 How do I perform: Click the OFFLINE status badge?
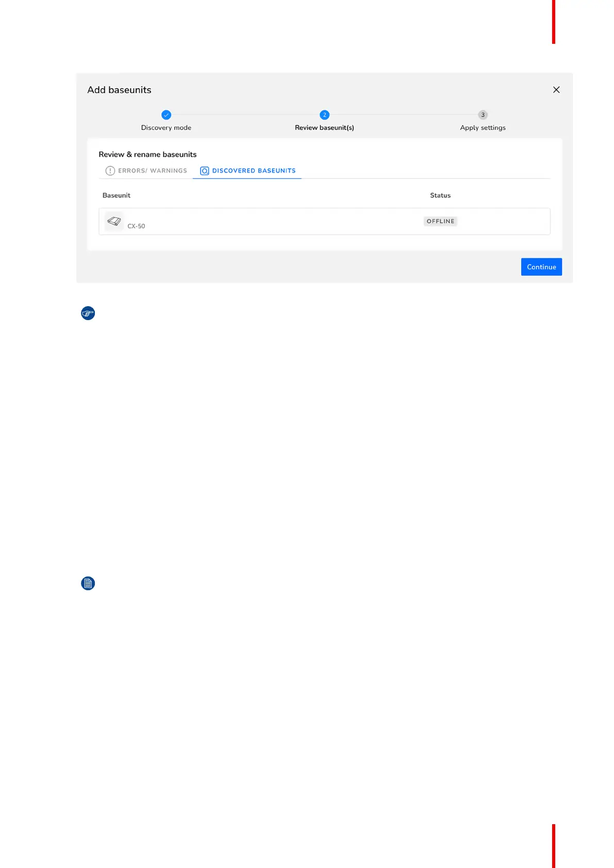pos(440,221)
